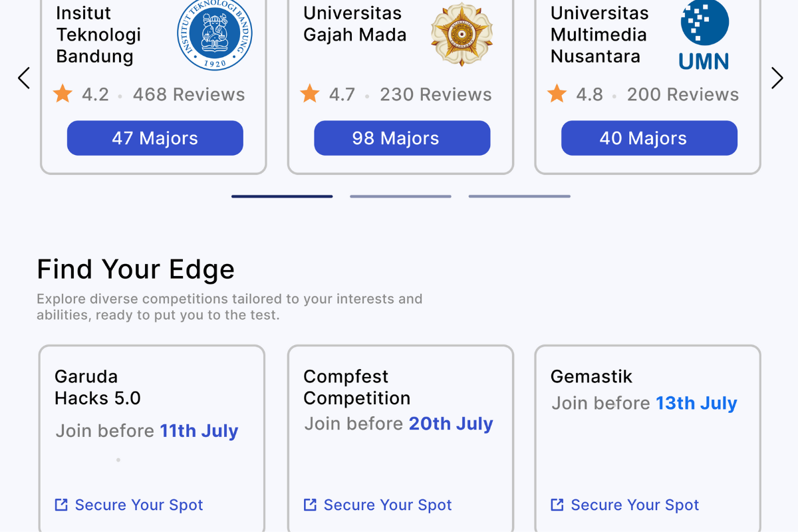
Task: Switch to the third carousel page indicator
Action: [519, 196]
